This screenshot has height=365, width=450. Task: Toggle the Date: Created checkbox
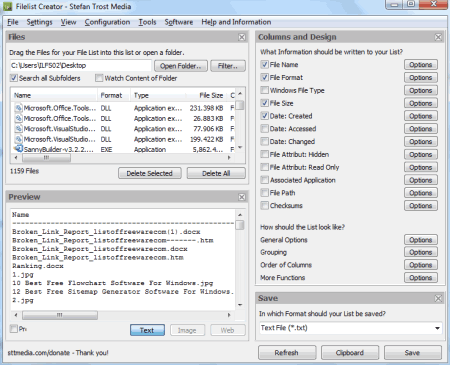point(264,116)
